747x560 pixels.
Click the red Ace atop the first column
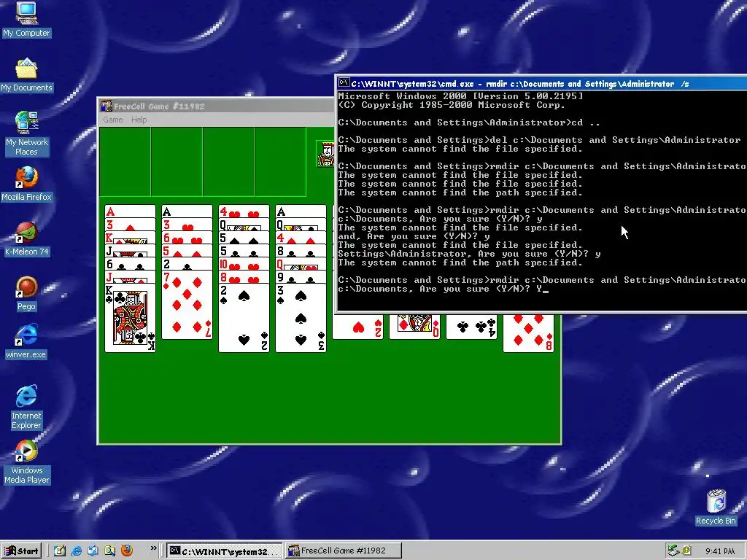pos(130,211)
